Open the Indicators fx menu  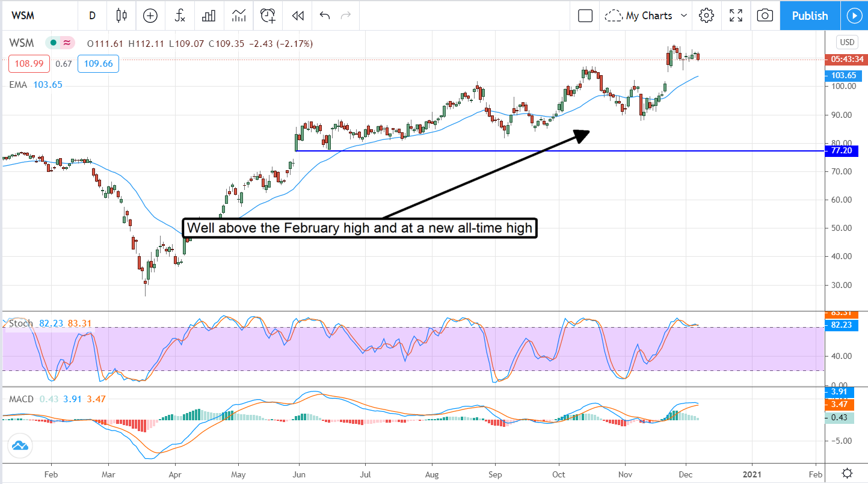tap(180, 16)
